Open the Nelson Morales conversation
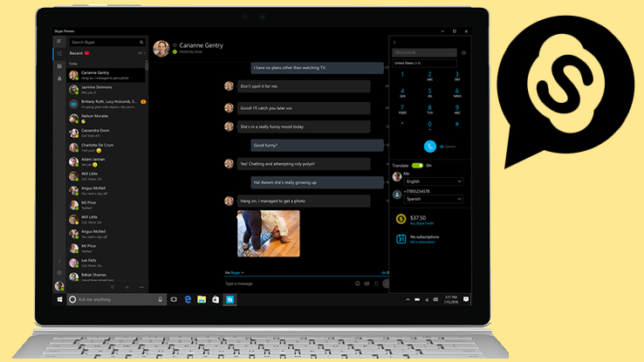The image size is (644, 362). [106, 119]
